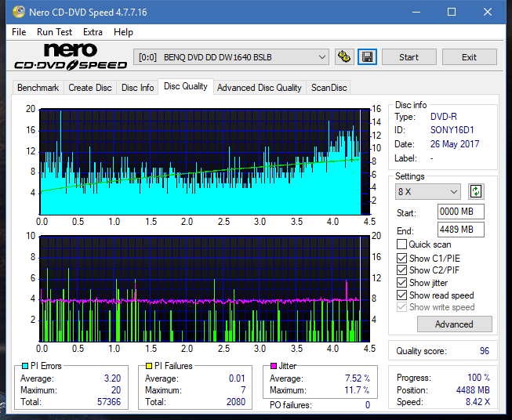Open the Advanced Disc Quality tab
512x420 pixels.
pos(260,88)
